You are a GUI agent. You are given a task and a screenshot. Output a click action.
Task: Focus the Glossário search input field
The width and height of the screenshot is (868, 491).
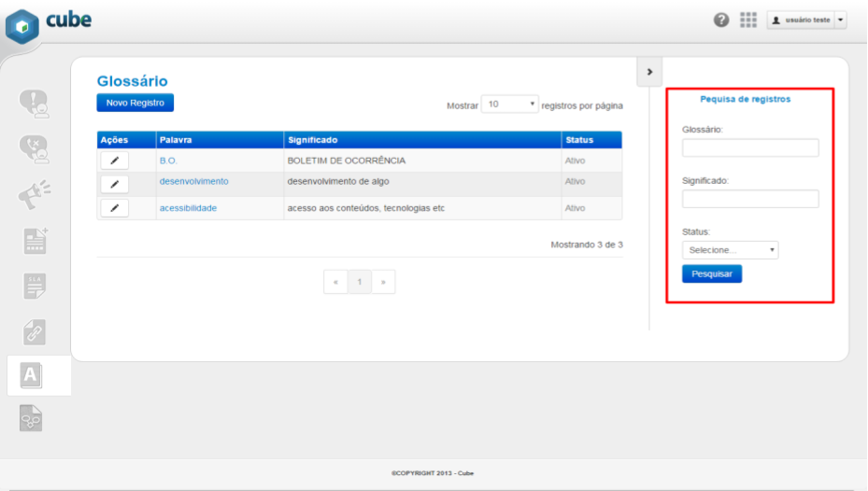point(750,147)
